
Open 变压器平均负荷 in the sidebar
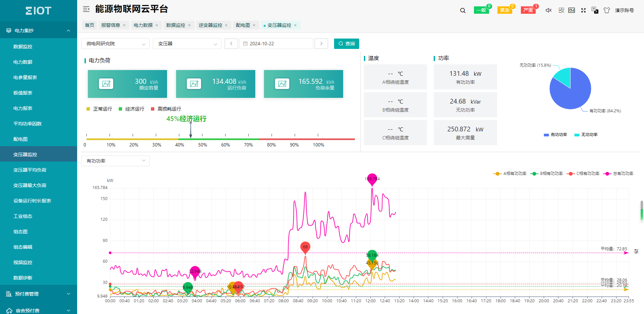(x=30, y=170)
